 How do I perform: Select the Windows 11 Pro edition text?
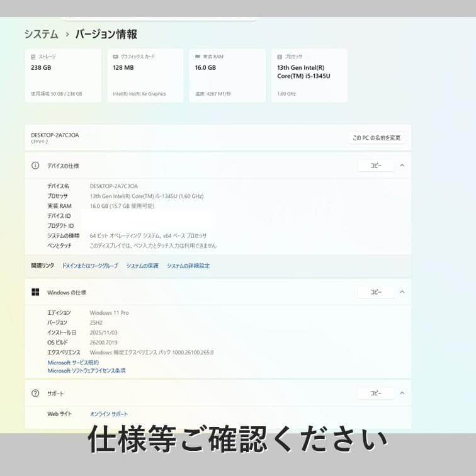[110, 313]
